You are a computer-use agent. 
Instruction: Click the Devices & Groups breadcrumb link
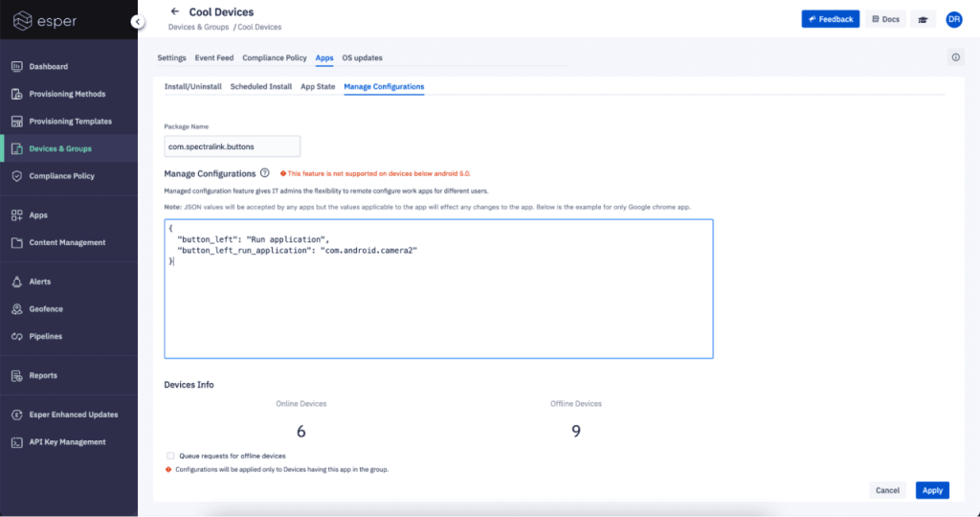pos(198,27)
